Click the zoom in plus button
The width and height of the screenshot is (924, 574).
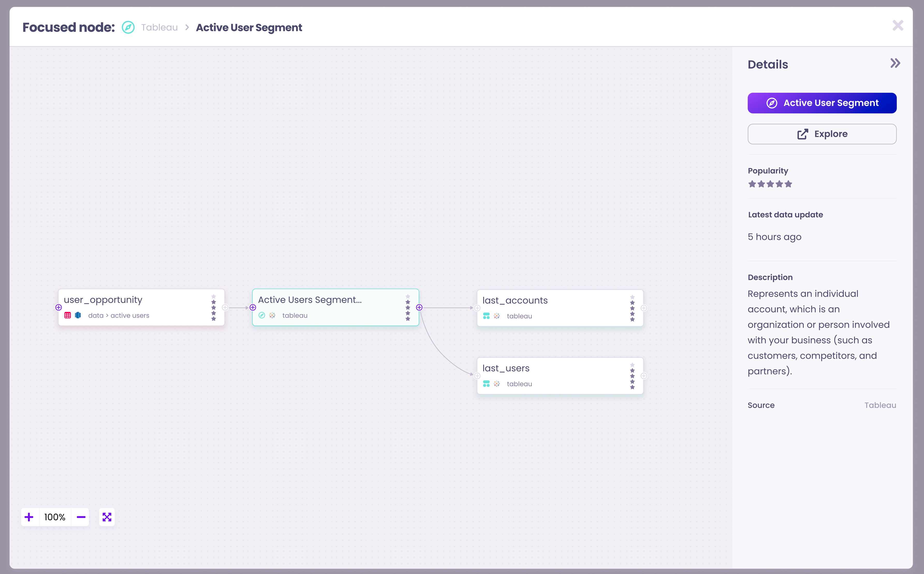(x=29, y=517)
